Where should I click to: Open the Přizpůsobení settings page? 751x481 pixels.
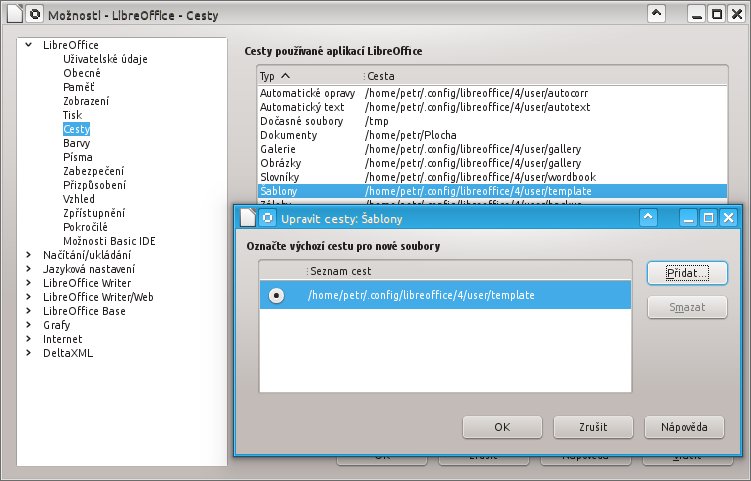(x=94, y=185)
